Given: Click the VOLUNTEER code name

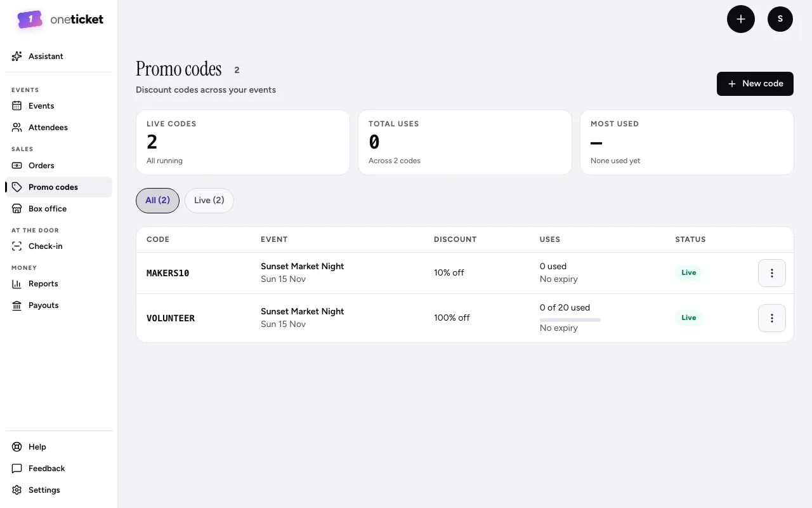Looking at the screenshot, I should coord(171,318).
